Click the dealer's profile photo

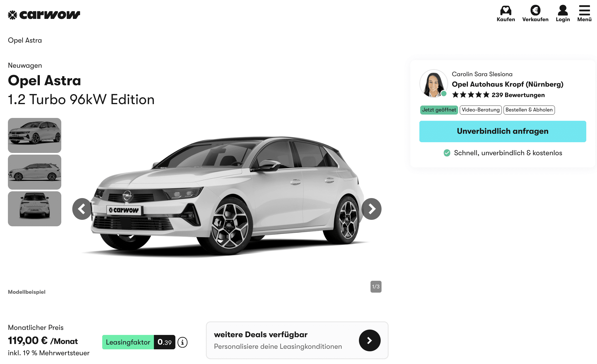click(433, 84)
